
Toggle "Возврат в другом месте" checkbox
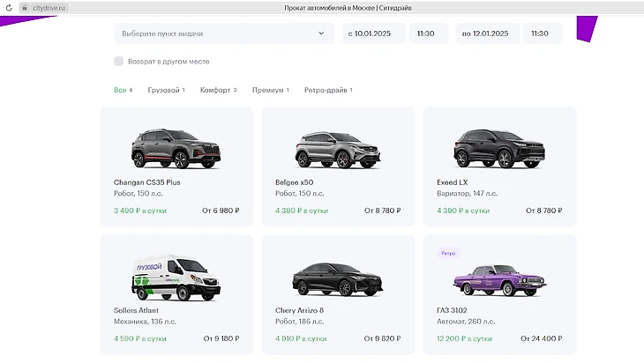pyautogui.click(x=119, y=62)
